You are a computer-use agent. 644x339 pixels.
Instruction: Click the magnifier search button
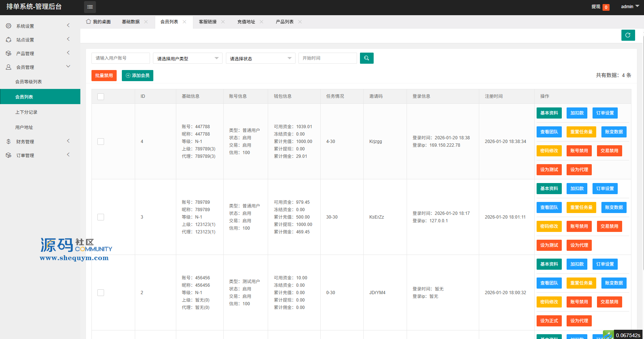[367, 58]
